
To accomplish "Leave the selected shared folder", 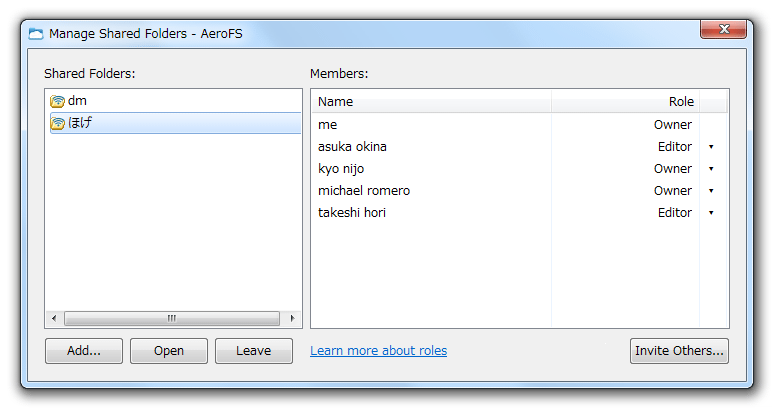I will [x=254, y=351].
